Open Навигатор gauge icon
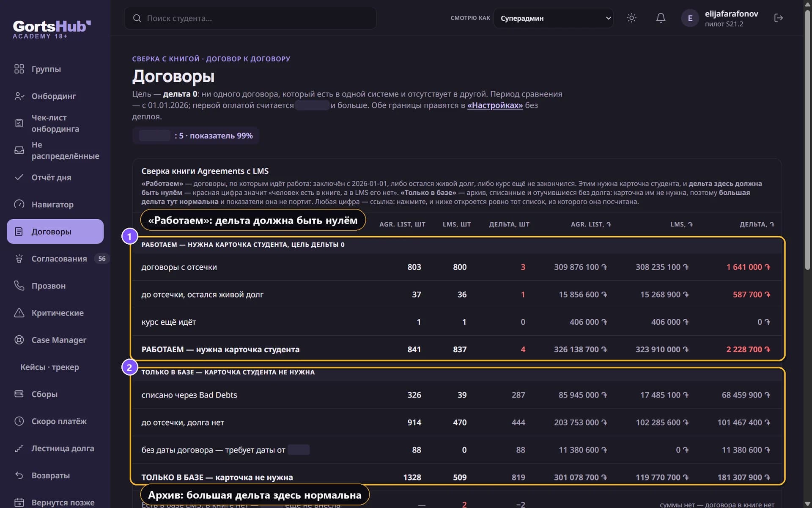 click(x=19, y=204)
